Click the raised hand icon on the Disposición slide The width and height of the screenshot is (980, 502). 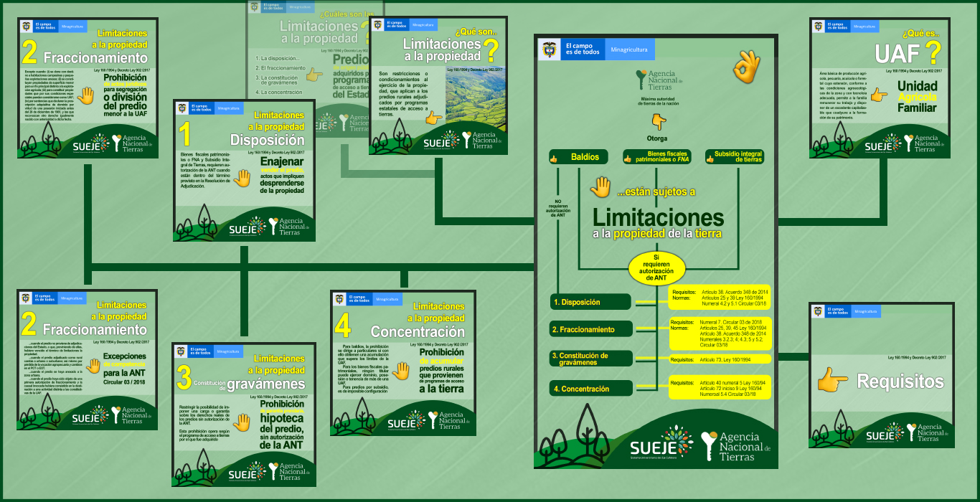click(x=242, y=177)
